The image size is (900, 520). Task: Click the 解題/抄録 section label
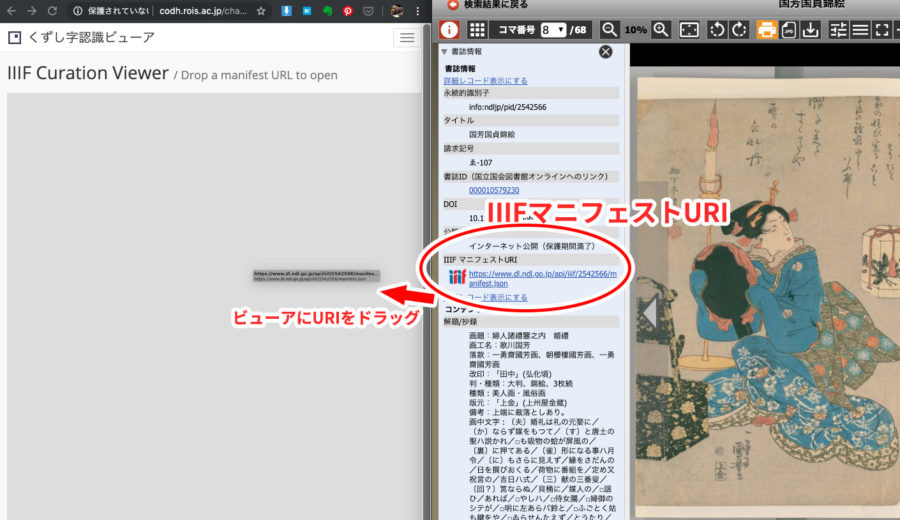460,322
